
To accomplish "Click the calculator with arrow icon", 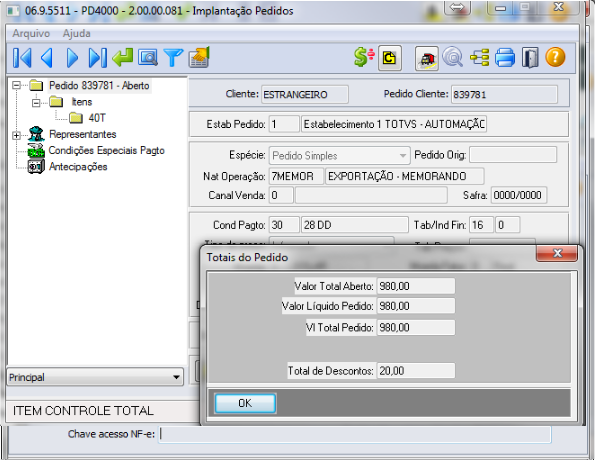I will click(199, 57).
